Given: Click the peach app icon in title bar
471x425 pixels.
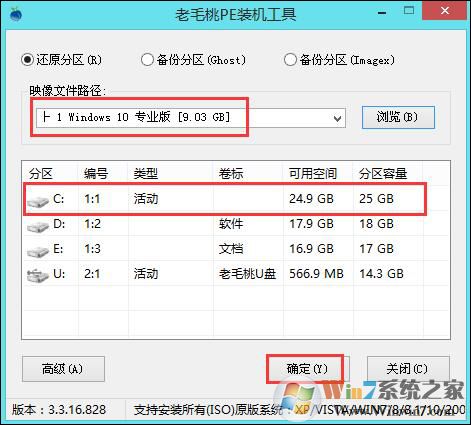Looking at the screenshot, I should 15,14.
